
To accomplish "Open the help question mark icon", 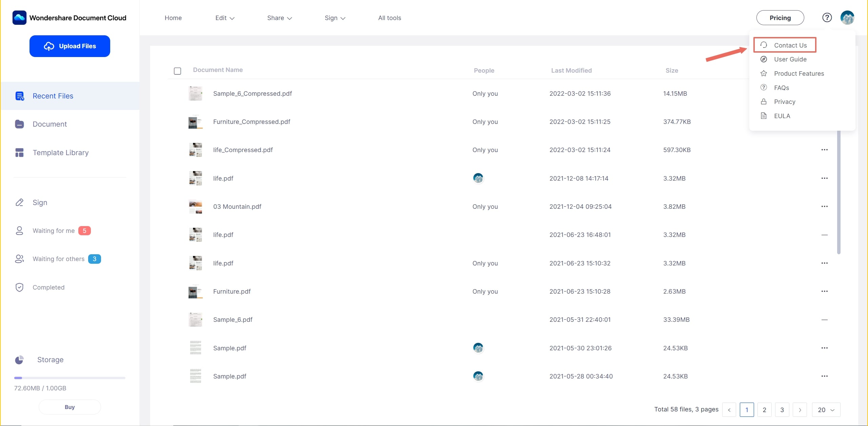I will click(x=827, y=18).
